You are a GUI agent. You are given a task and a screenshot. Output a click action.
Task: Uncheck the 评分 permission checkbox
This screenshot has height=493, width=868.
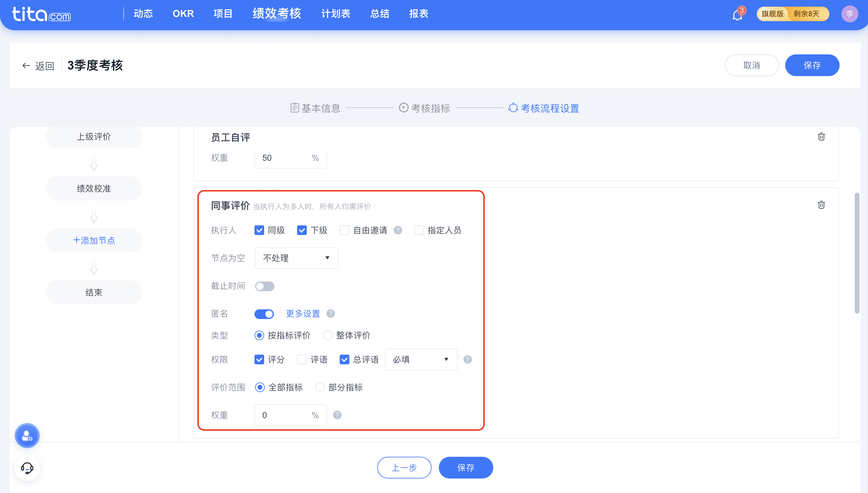point(259,359)
